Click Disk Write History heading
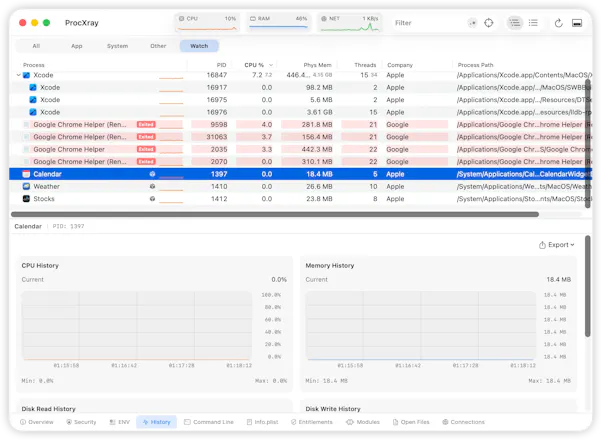 coord(333,409)
